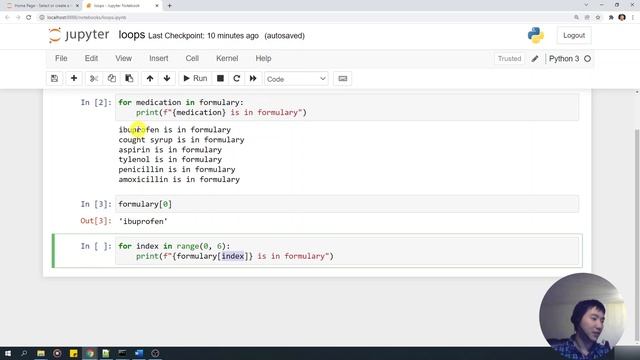Open the Help menu
The width and height of the screenshot is (640, 360).
click(263, 58)
